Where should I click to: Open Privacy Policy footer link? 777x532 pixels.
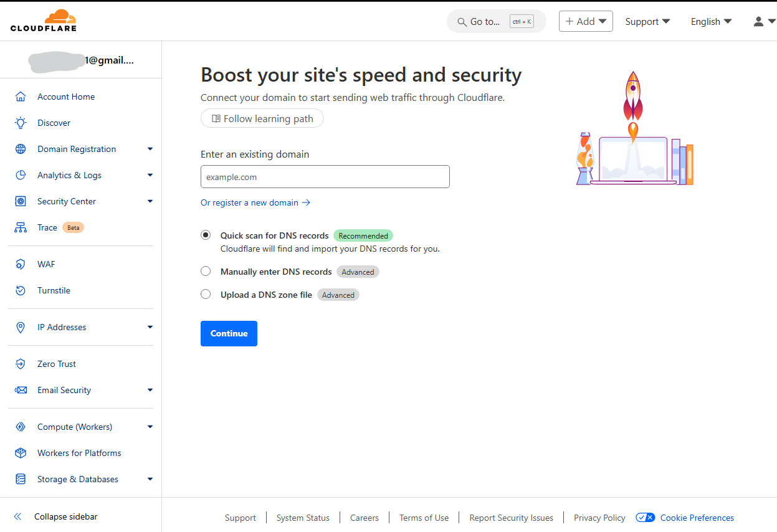(599, 518)
